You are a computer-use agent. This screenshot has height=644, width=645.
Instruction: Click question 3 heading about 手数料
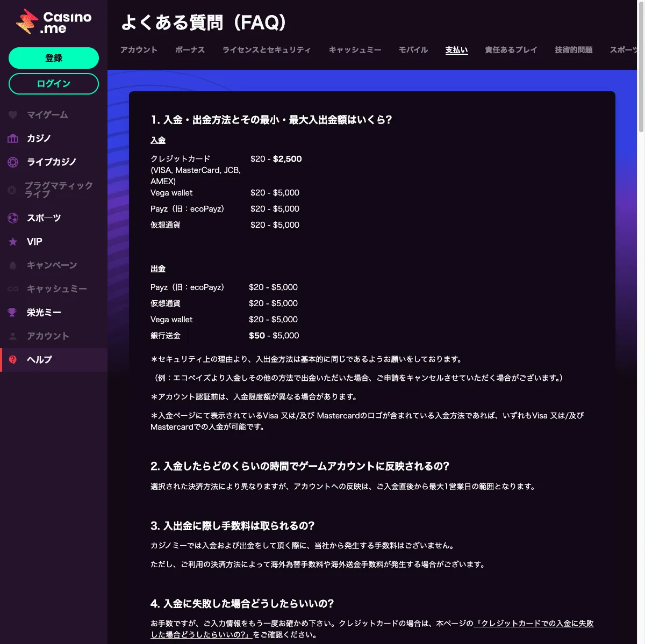tap(232, 526)
